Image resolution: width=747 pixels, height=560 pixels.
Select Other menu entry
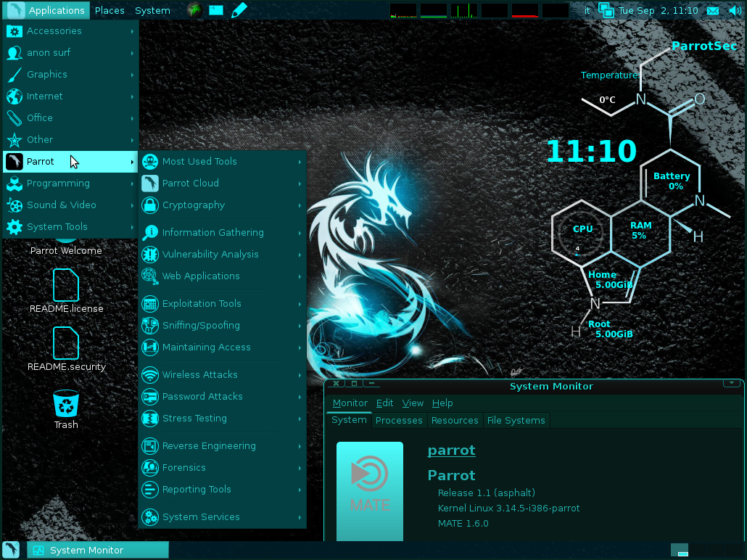click(x=70, y=140)
